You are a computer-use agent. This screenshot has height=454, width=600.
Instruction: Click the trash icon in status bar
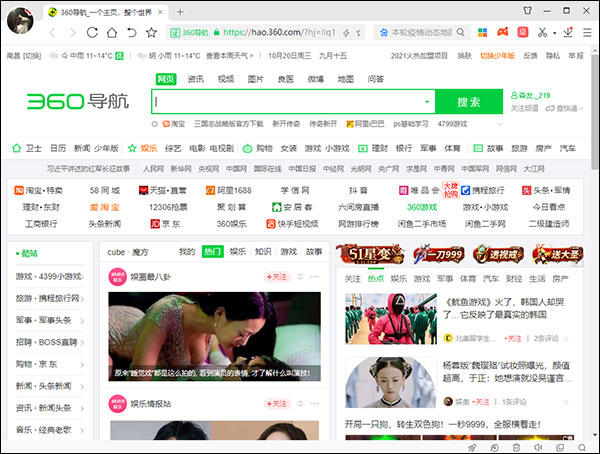point(516,447)
